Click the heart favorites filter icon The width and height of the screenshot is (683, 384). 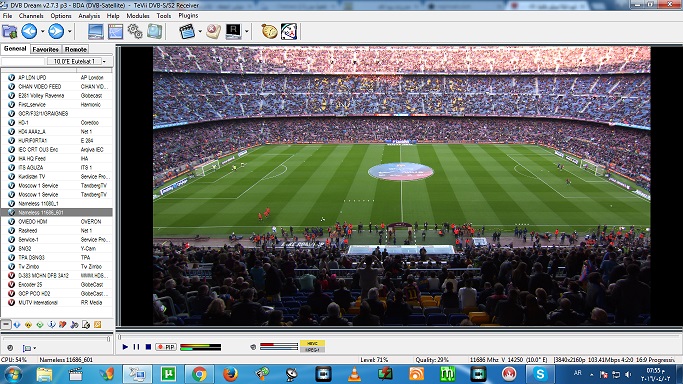[x=63, y=325]
